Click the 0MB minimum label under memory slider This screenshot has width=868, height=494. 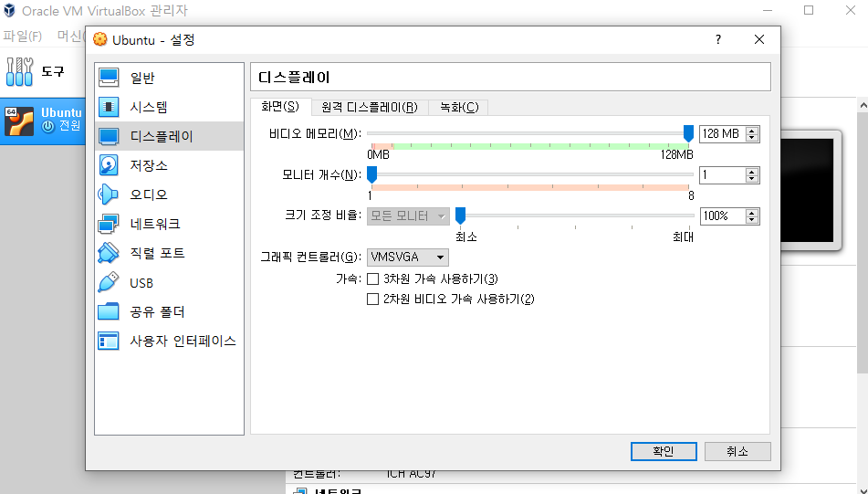(379, 154)
